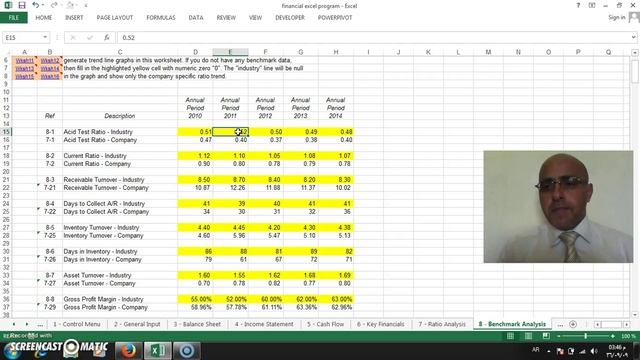The width and height of the screenshot is (640, 360).
Task: Open the Undo history dropdown arrow
Action: tap(43, 5)
